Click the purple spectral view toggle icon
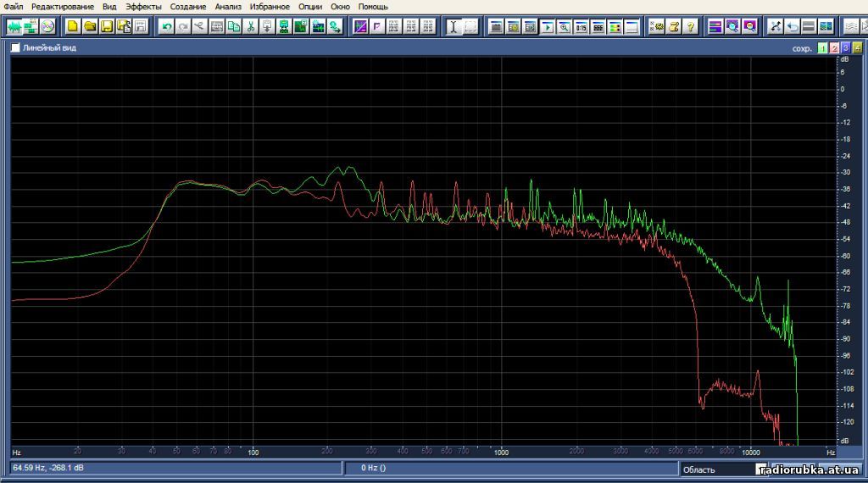868x483 pixels. 360,26
